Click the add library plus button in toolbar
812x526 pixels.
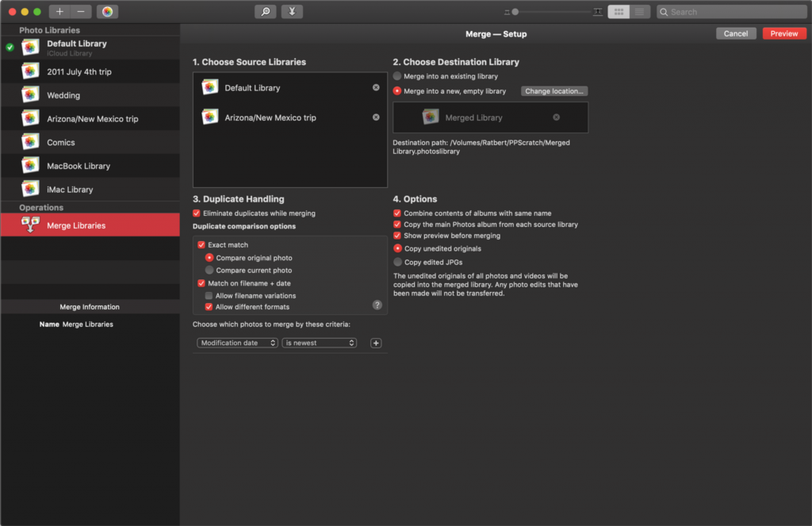(60, 12)
